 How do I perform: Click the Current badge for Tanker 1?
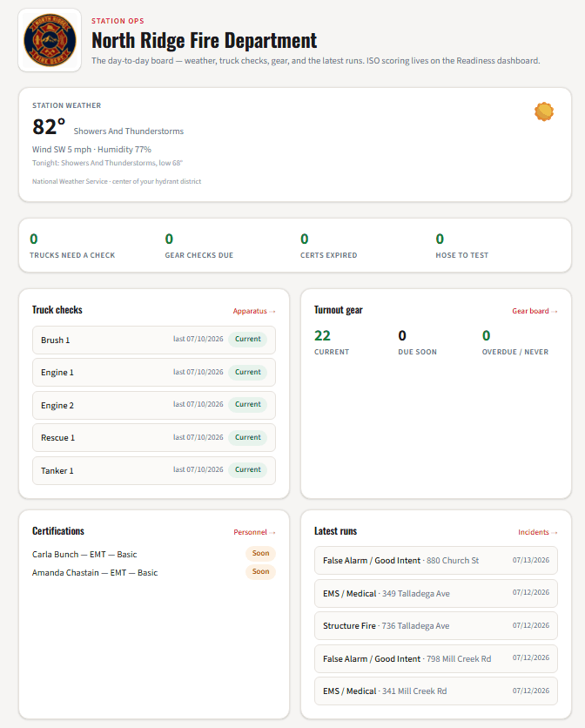coord(247,470)
